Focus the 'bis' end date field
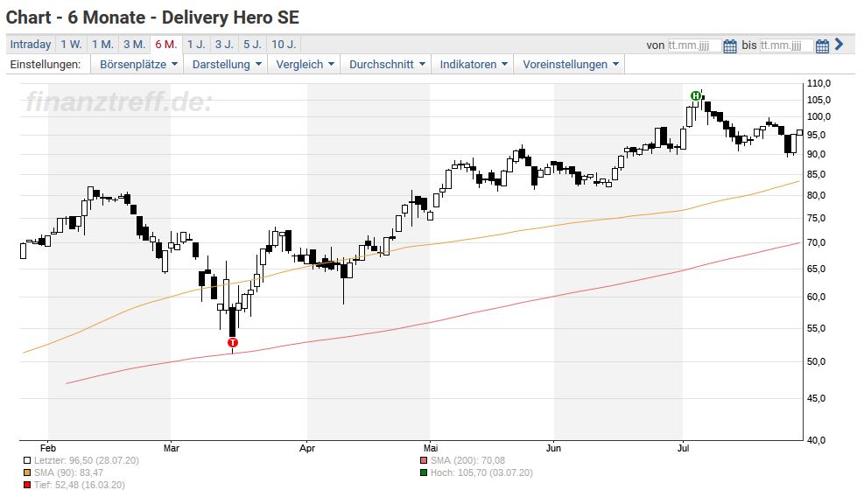 (786, 45)
